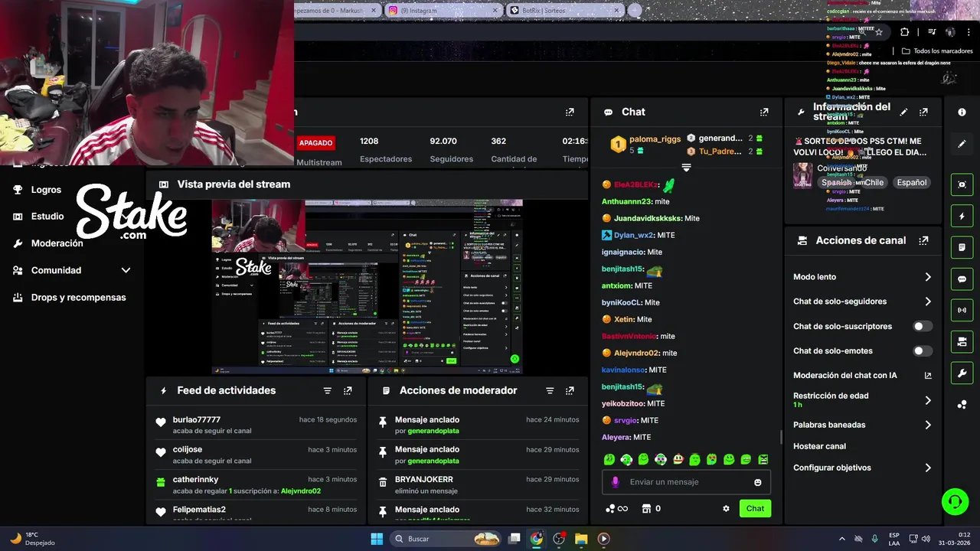
Task: Toggle channel actions icon in right rail
Action: click(962, 341)
